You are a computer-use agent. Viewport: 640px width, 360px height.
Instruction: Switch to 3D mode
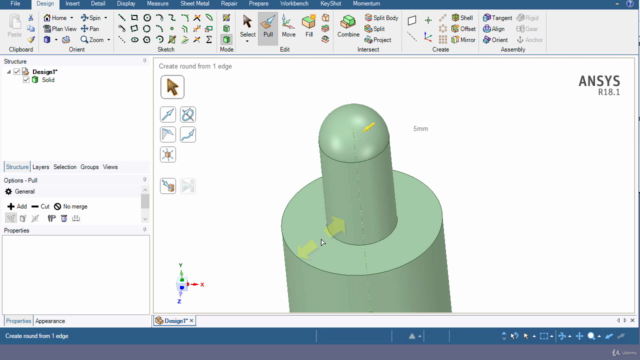(x=227, y=40)
